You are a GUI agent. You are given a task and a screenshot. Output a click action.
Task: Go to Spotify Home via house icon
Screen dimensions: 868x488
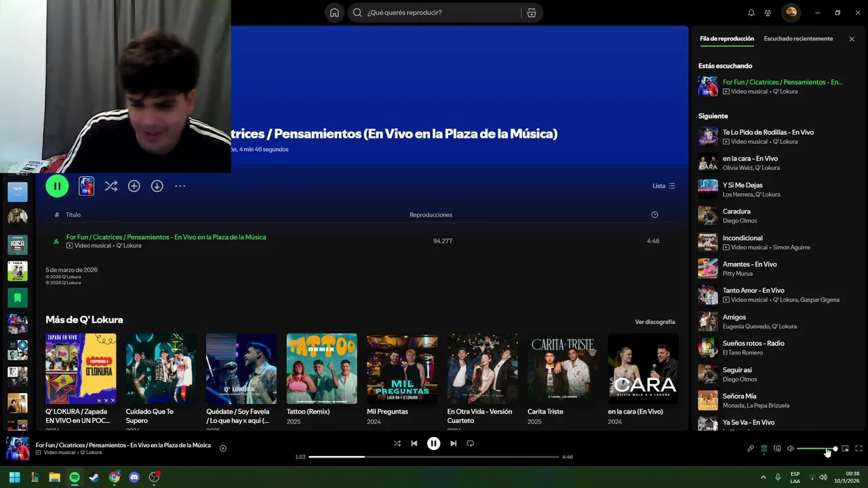334,12
